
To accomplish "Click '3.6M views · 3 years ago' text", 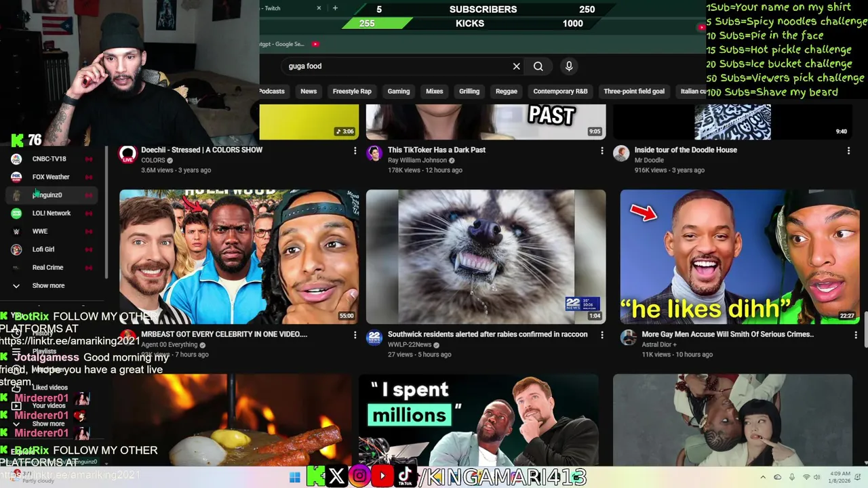I will (176, 170).
